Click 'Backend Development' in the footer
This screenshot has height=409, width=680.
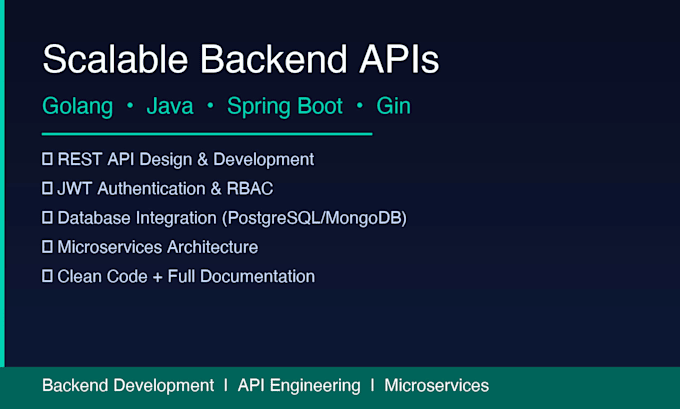[128, 386]
